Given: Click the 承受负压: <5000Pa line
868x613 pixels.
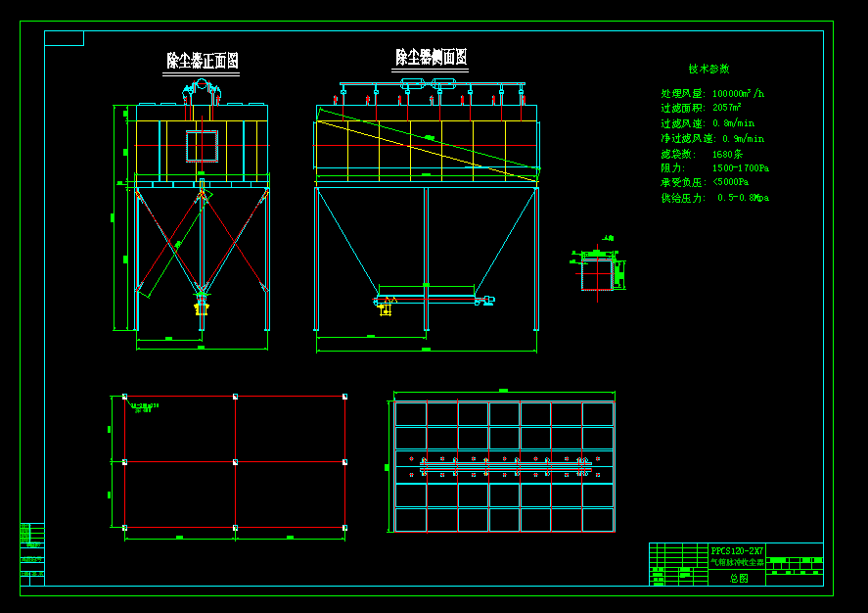Looking at the screenshot, I should tap(705, 182).
